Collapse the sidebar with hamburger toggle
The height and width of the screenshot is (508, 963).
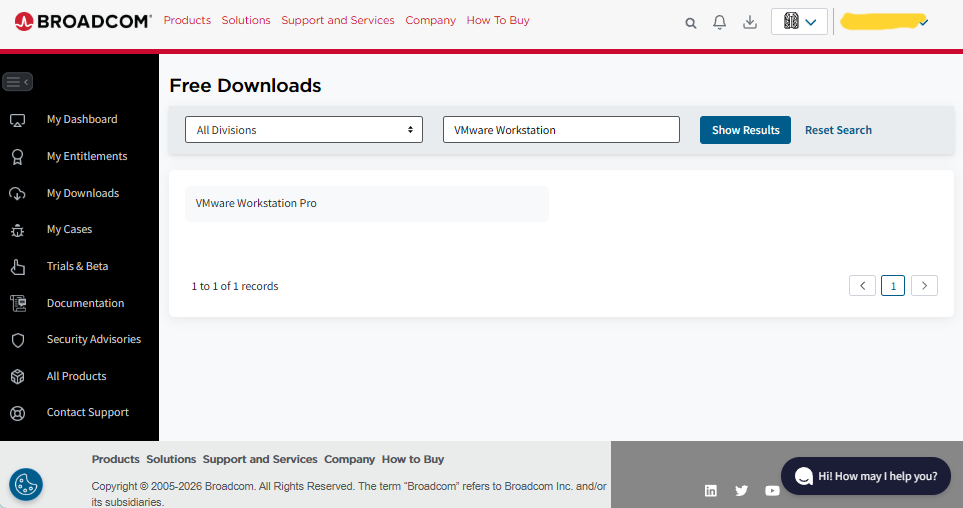pos(17,82)
